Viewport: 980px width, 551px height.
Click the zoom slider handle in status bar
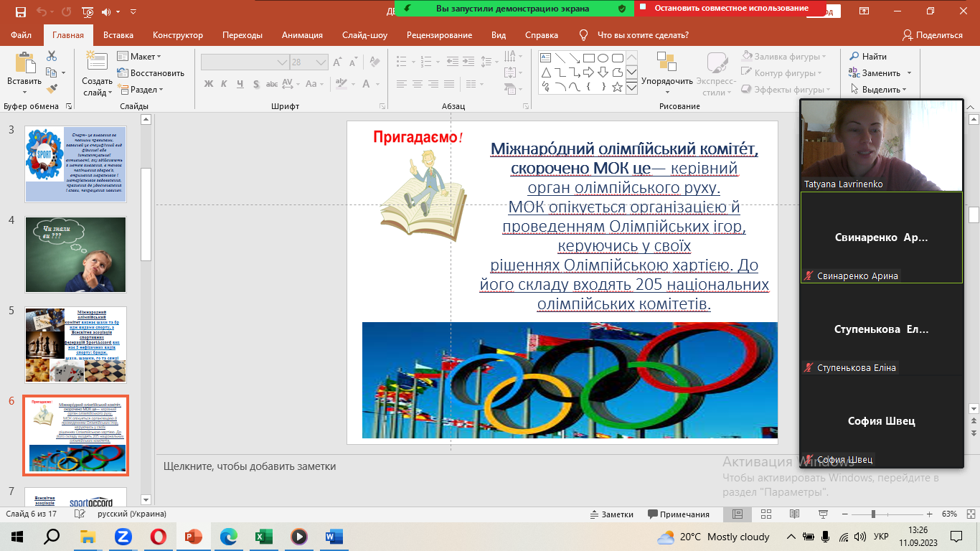click(873, 514)
